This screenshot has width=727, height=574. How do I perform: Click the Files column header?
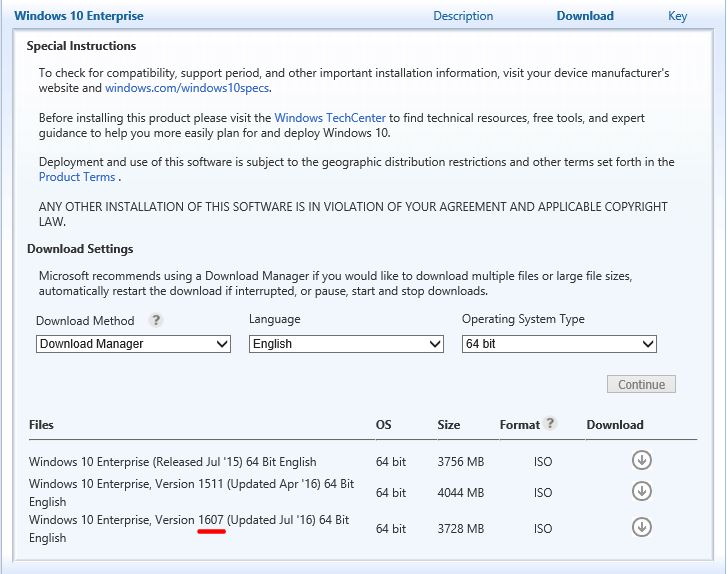[41, 425]
